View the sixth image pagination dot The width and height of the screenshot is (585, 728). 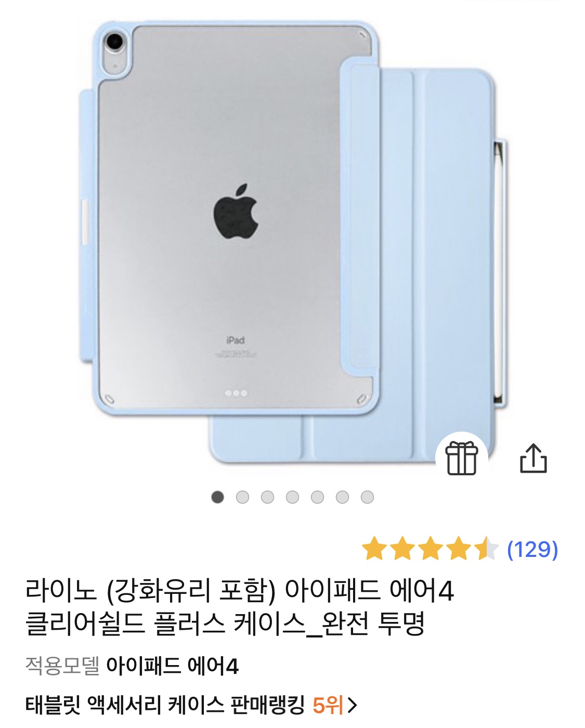click(342, 497)
